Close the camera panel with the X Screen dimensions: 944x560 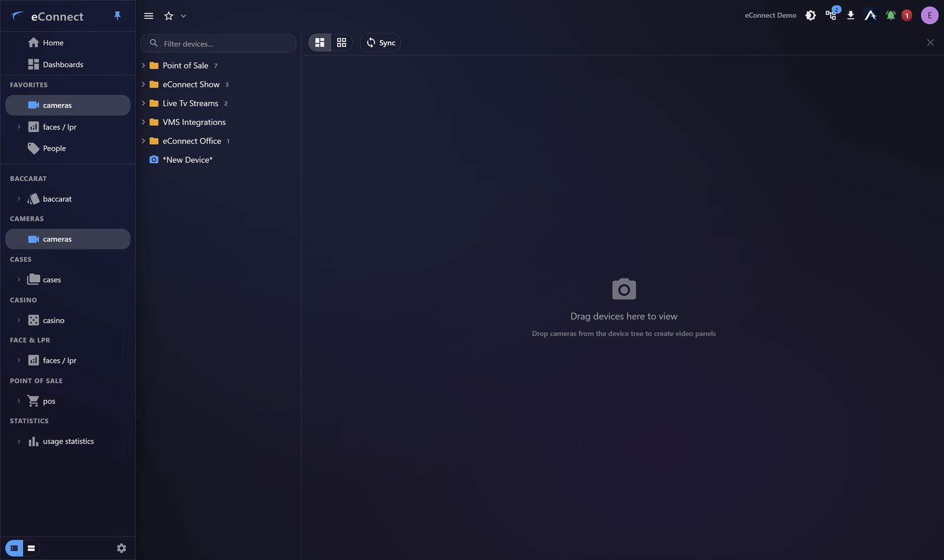(930, 42)
